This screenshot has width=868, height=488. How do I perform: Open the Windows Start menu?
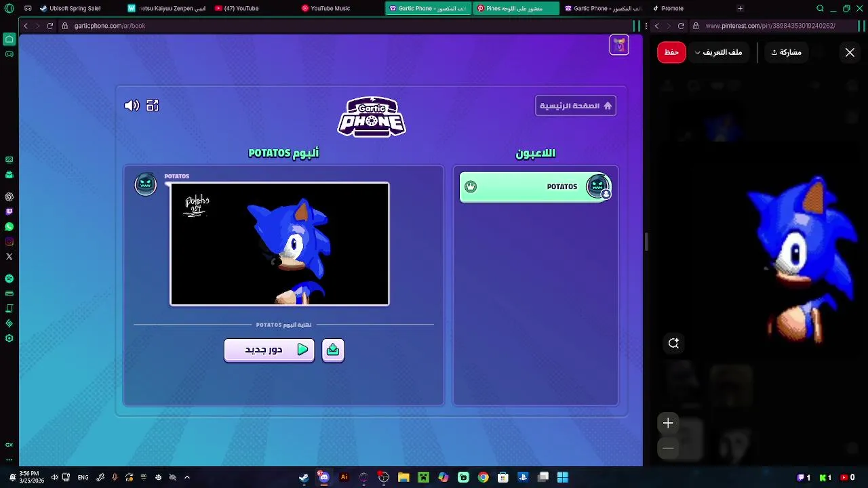tap(563, 477)
